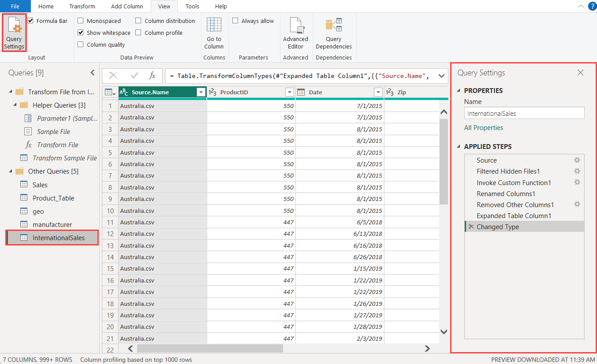
Task: Open the Help icon in title bar
Action: [x=592, y=6]
